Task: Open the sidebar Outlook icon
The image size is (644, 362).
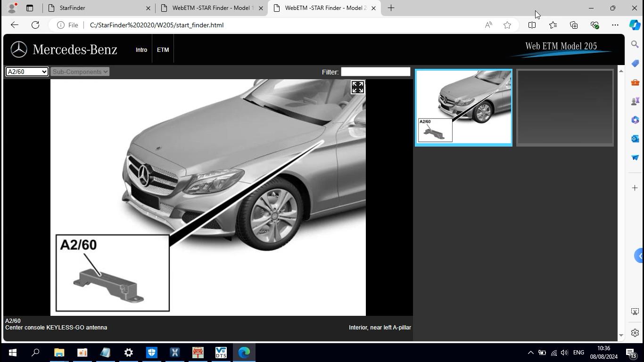Action: pyautogui.click(x=635, y=139)
